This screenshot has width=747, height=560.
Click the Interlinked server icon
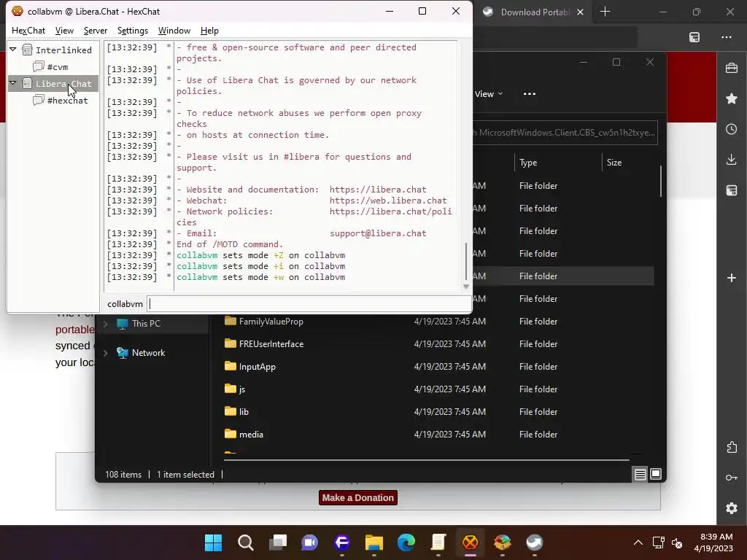coord(28,50)
